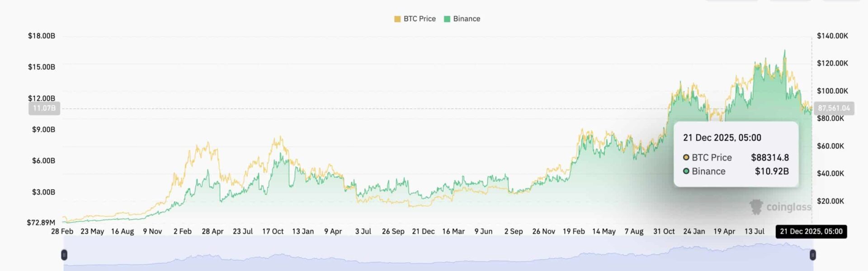Click the tooltip date heading

coord(722,138)
